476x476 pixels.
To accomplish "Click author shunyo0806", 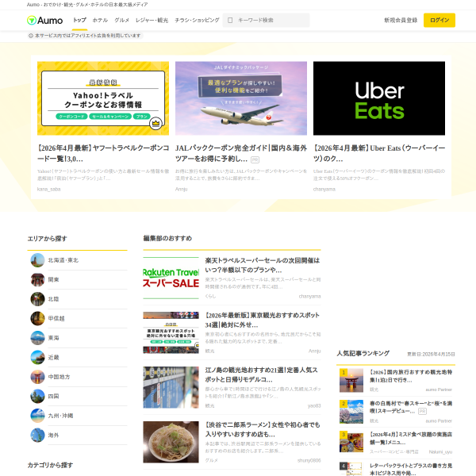I will point(309,460).
